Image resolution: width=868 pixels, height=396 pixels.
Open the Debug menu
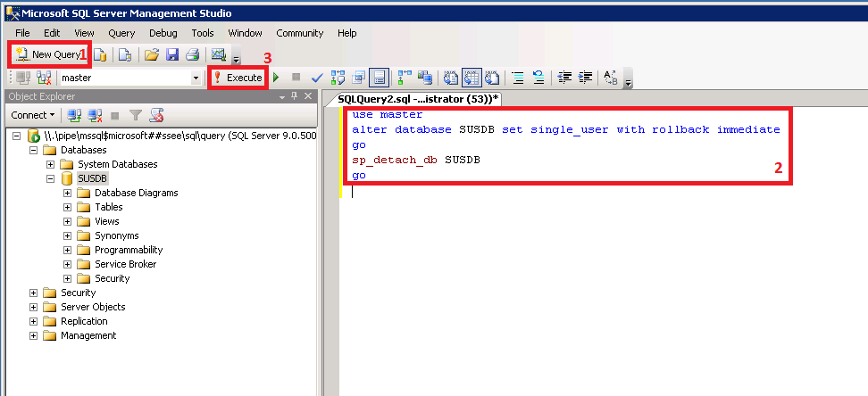click(x=163, y=33)
